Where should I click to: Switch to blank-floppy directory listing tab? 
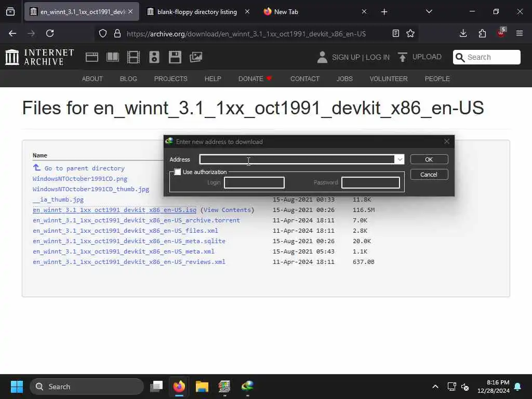197,12
